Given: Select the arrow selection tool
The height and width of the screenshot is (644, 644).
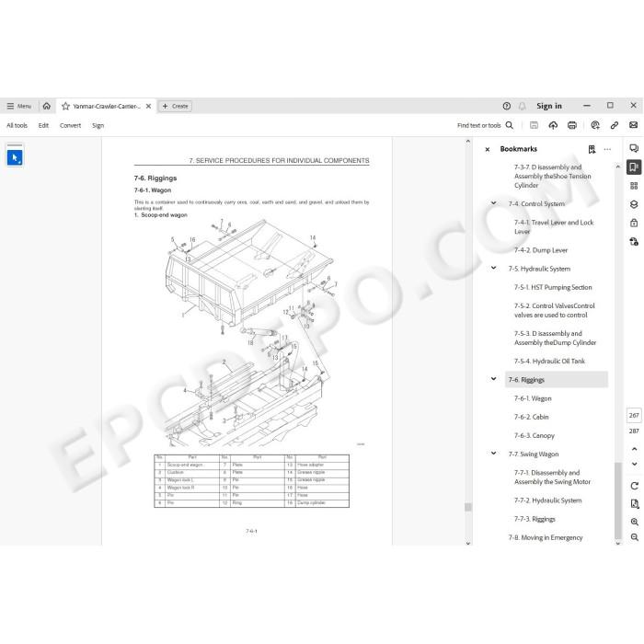Looking at the screenshot, I should [15, 157].
